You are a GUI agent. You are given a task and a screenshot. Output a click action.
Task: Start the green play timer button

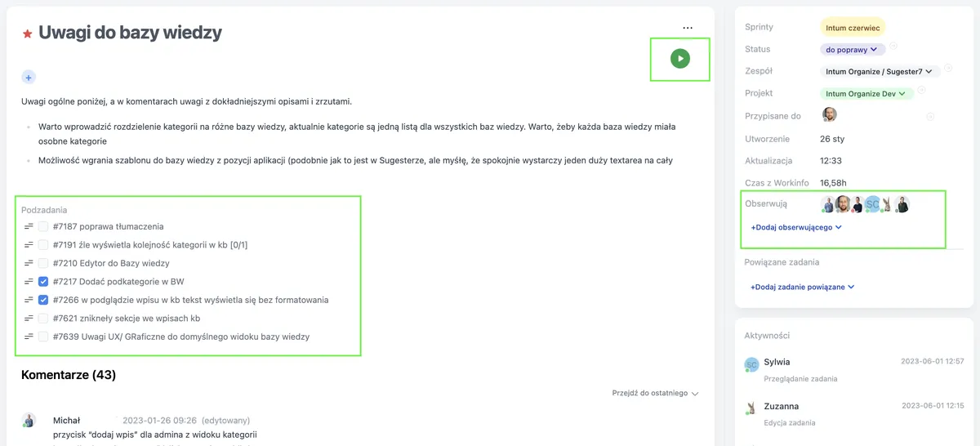[680, 59]
